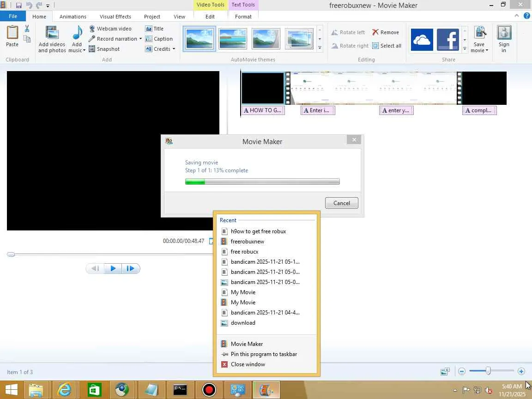Go to previous frame
Screen dimensions: 532x399
[95, 268]
